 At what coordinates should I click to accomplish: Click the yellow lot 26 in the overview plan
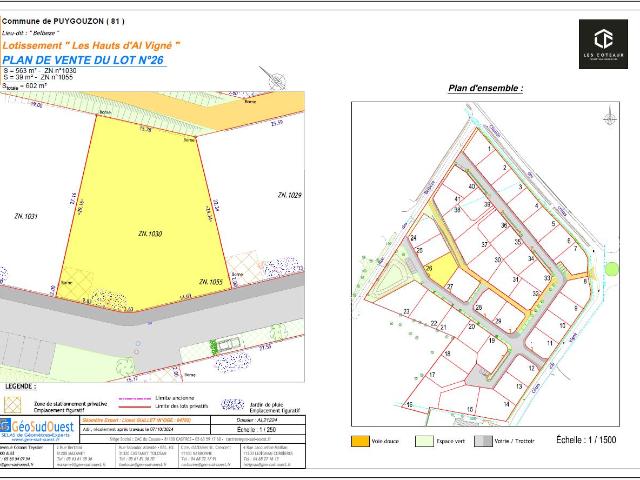click(443, 270)
